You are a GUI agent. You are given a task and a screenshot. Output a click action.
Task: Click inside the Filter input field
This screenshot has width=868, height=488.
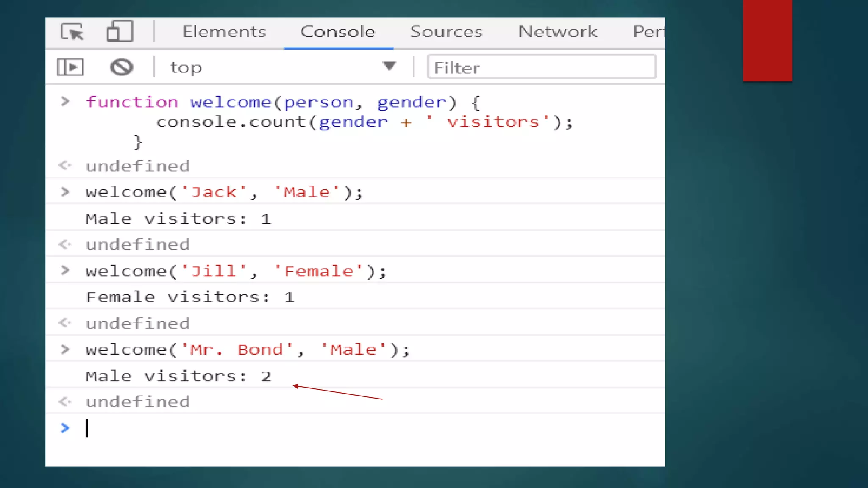pos(542,67)
